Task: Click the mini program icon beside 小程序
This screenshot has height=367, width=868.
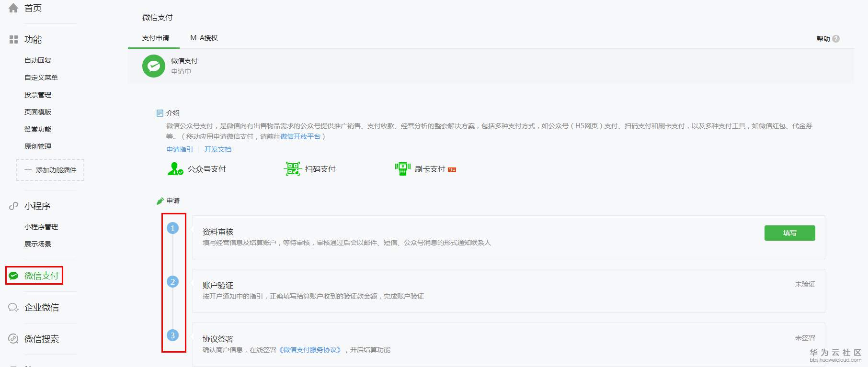Action: 13,206
